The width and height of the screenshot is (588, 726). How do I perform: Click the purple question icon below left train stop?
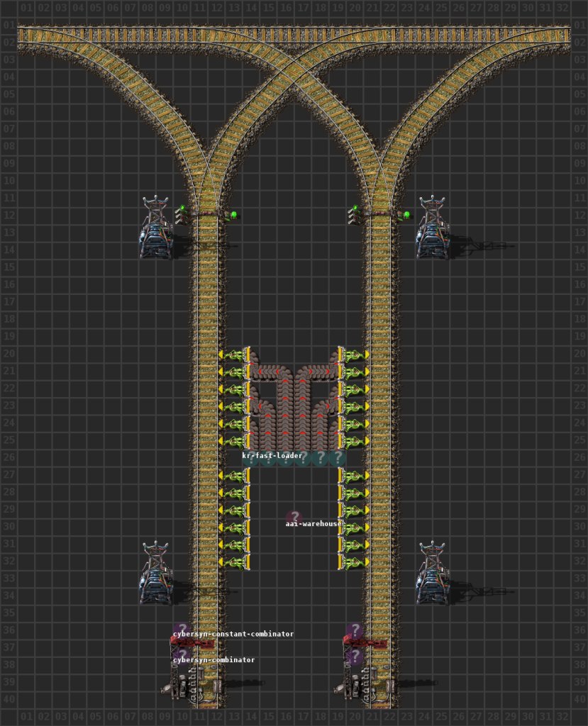[182, 656]
